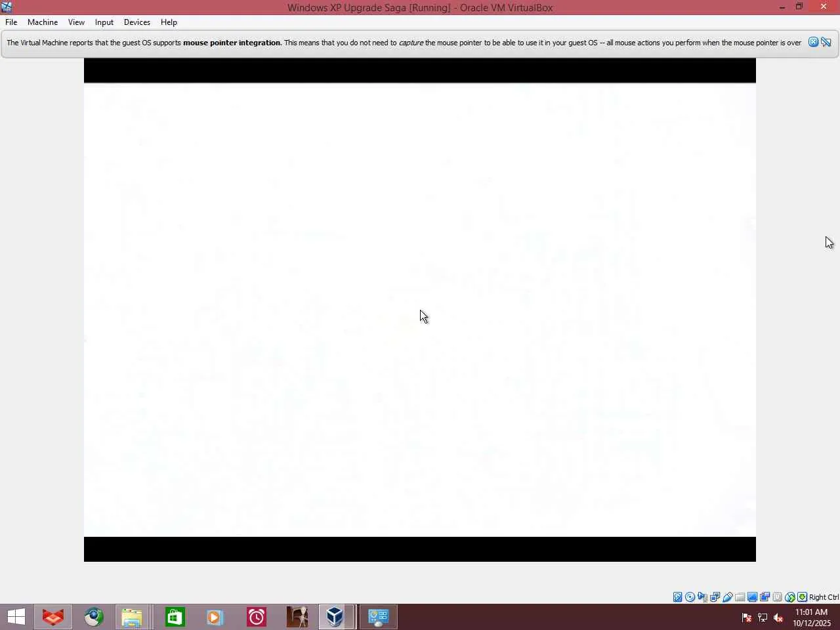840x630 pixels.
Task: Open the Input menu
Action: point(104,22)
